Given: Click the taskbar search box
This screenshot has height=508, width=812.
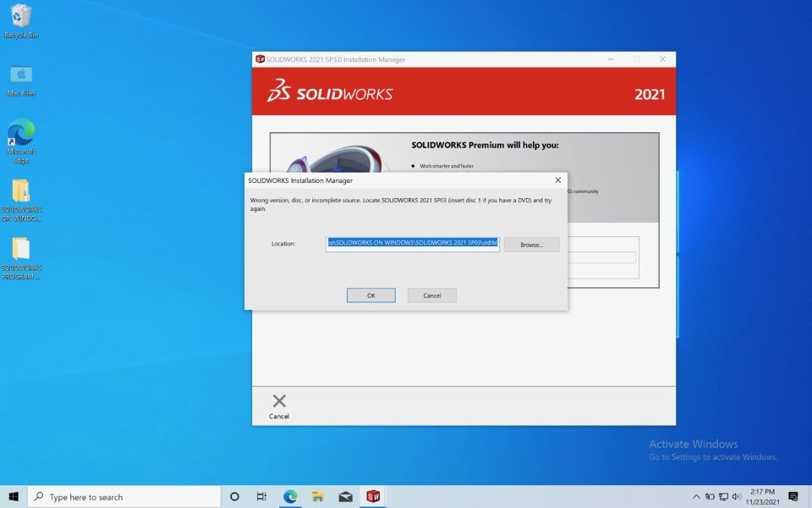Looking at the screenshot, I should [124, 497].
